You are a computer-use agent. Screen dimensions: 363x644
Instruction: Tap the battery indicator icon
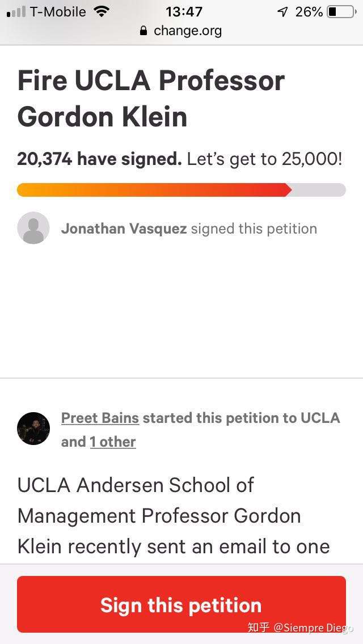[341, 12]
